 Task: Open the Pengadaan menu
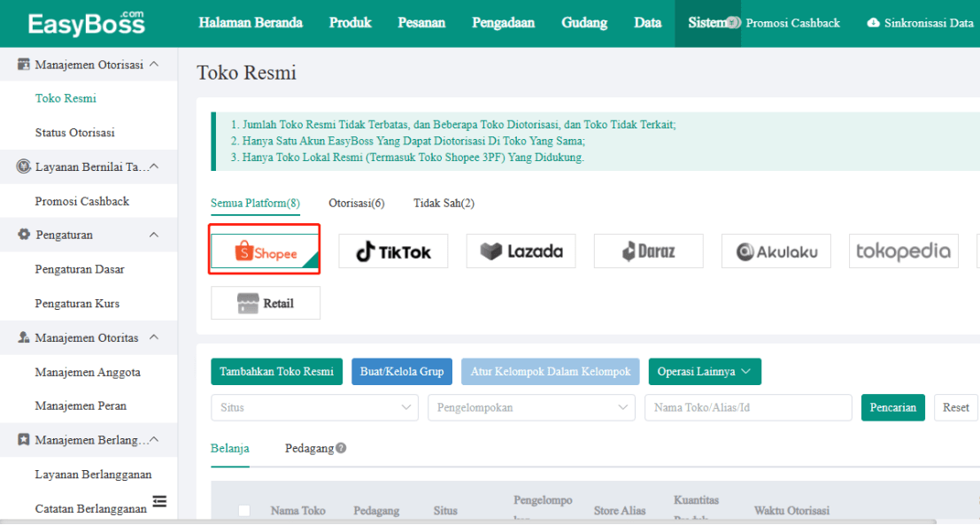point(503,23)
